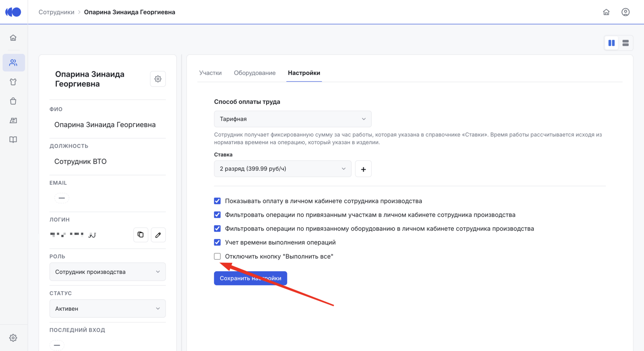Click the "РОЛЬ" label
The width and height of the screenshot is (644, 351).
tap(57, 256)
